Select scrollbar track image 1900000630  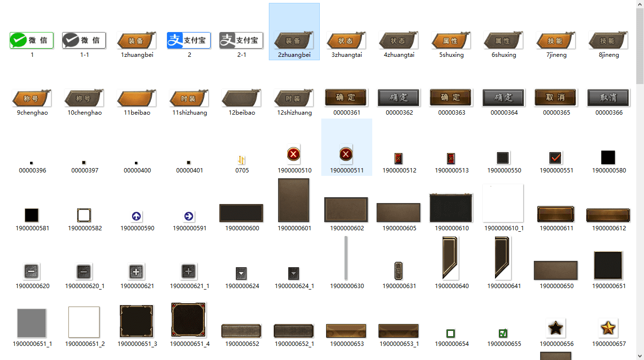point(346,258)
